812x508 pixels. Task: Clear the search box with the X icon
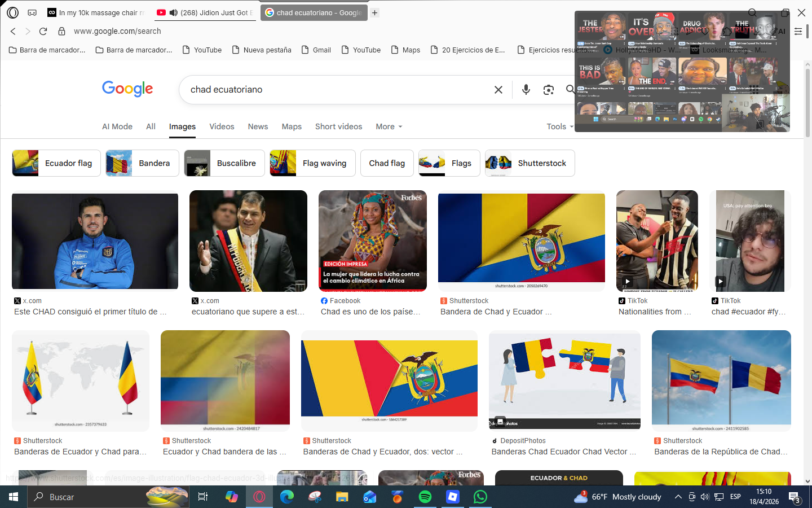pos(498,90)
